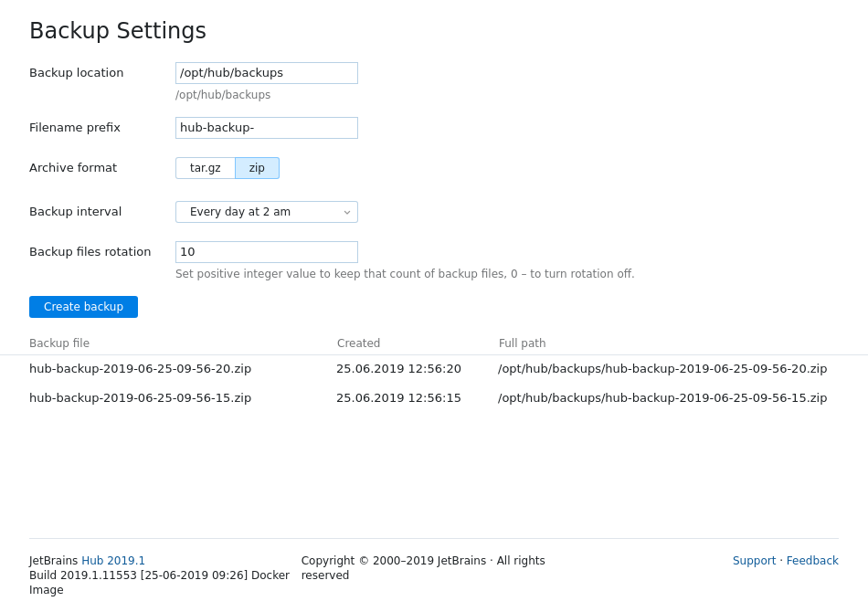The image size is (868, 612).
Task: Open the Support link in footer
Action: (x=754, y=561)
